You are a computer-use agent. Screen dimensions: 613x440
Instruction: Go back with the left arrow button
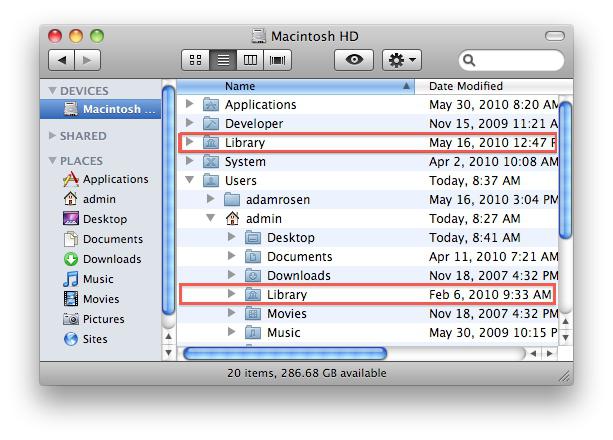coord(61,60)
